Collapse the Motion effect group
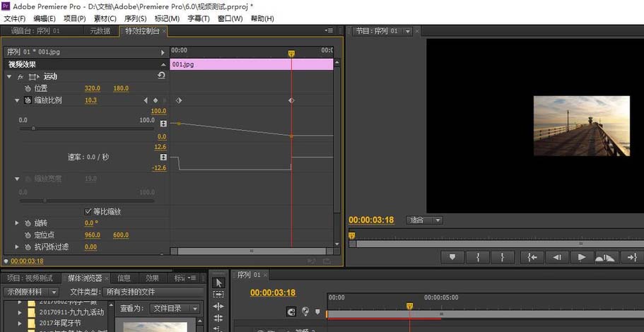 pyautogui.click(x=9, y=76)
